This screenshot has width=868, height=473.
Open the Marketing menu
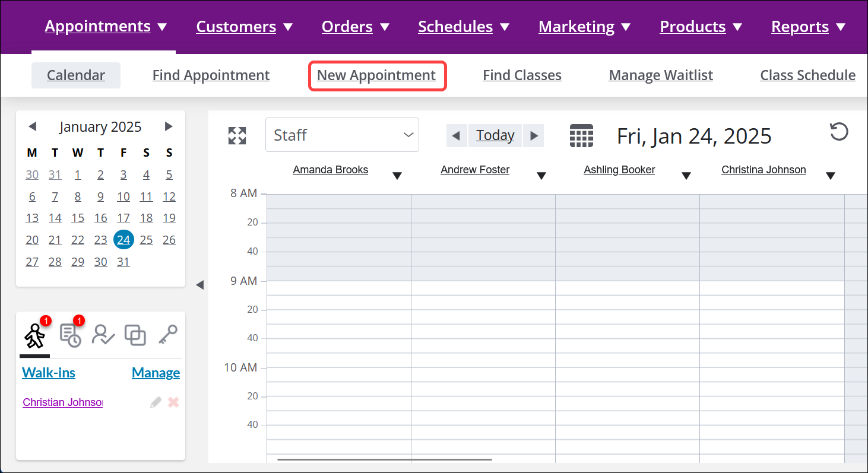point(585,27)
